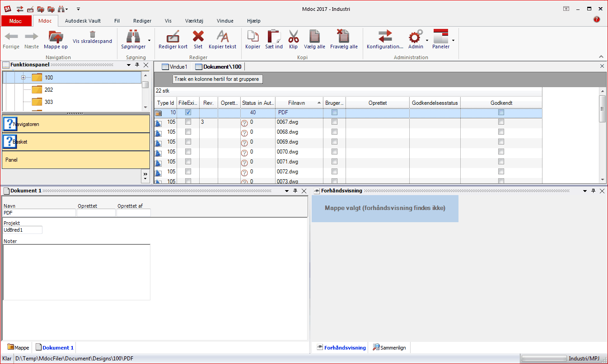Open Forhåndsvisning panel dropdown arrow
This screenshot has height=364, width=608.
585,191
